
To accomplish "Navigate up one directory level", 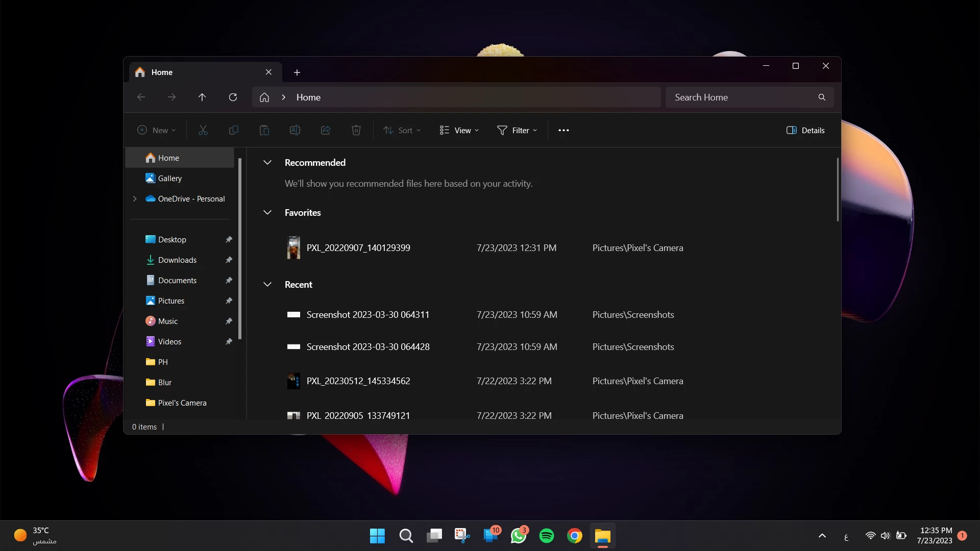I will [x=202, y=97].
